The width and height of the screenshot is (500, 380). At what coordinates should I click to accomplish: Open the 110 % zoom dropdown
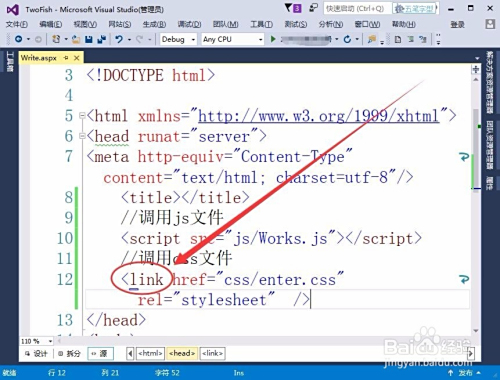point(37,341)
